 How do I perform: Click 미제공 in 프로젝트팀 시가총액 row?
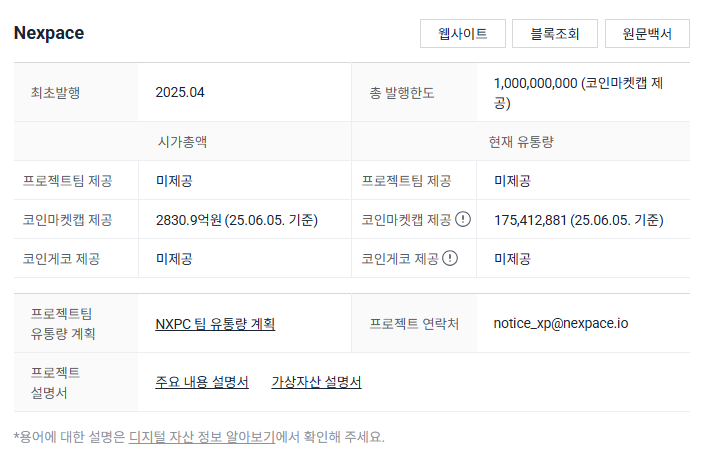174,181
